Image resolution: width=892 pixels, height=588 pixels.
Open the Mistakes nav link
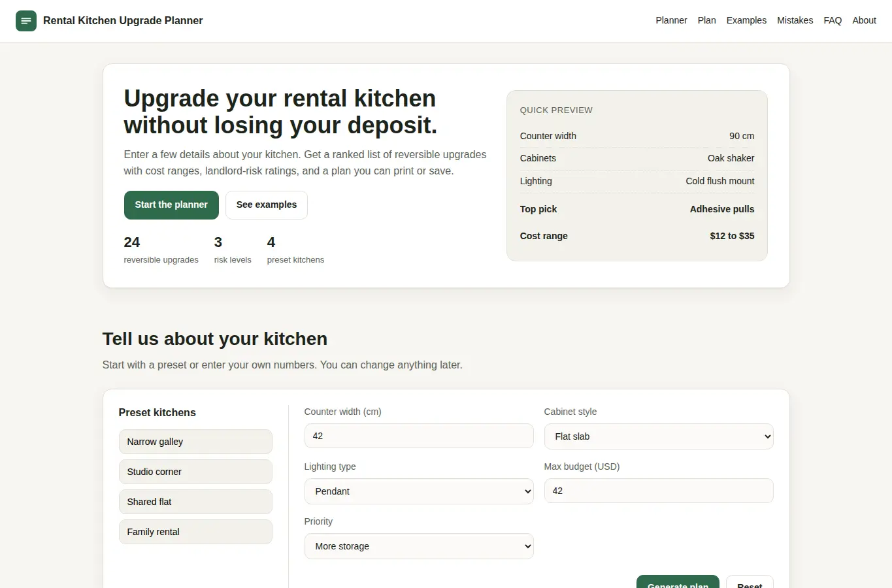(x=795, y=20)
